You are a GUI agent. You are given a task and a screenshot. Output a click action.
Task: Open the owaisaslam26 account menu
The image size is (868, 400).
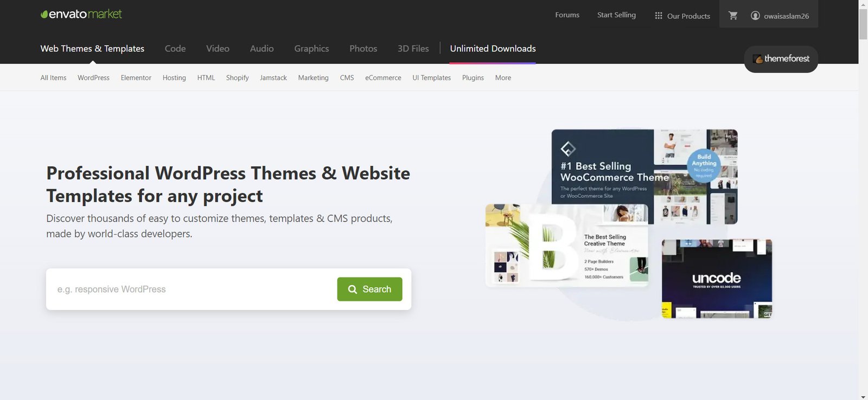coord(786,16)
